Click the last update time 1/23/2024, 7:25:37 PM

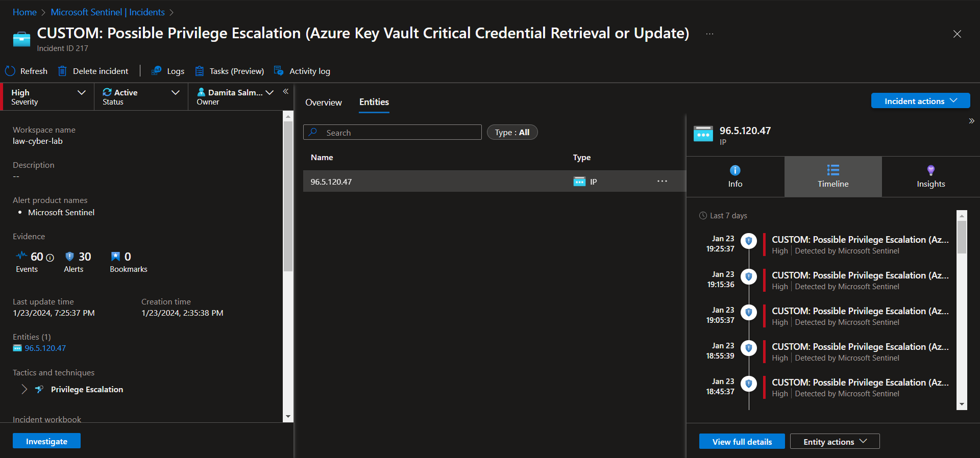(x=54, y=313)
